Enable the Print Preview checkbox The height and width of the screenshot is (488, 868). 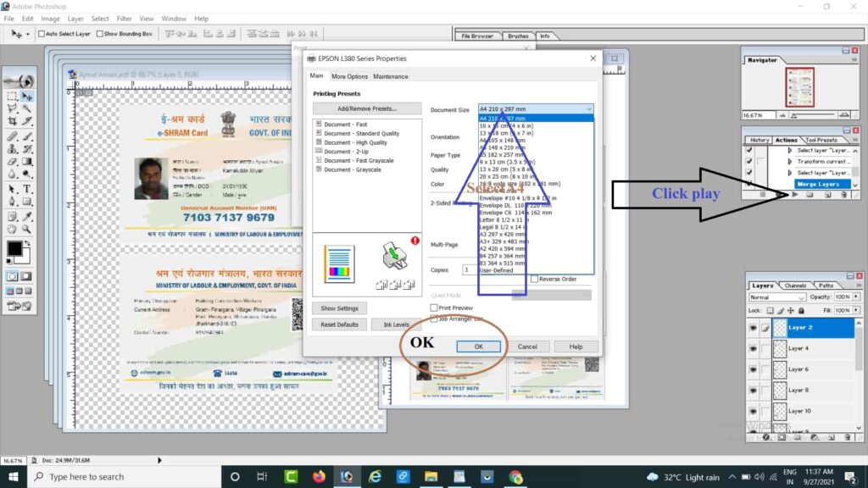[434, 308]
